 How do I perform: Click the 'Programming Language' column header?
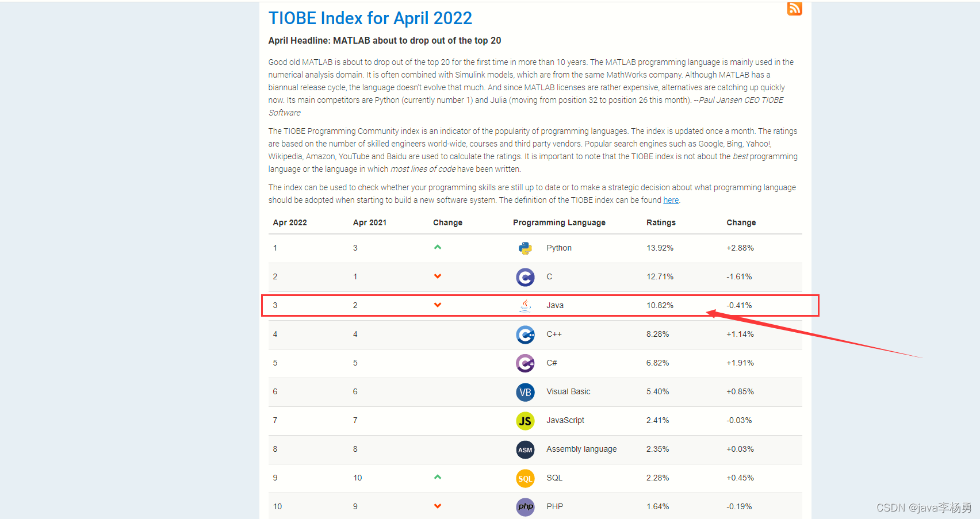[x=559, y=222]
